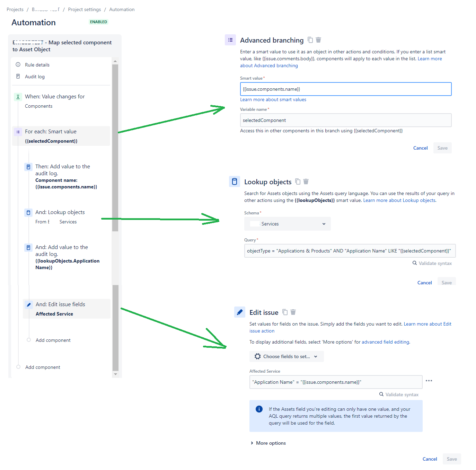
Task: Cancel the Advanced branching edit
Action: [x=420, y=148]
